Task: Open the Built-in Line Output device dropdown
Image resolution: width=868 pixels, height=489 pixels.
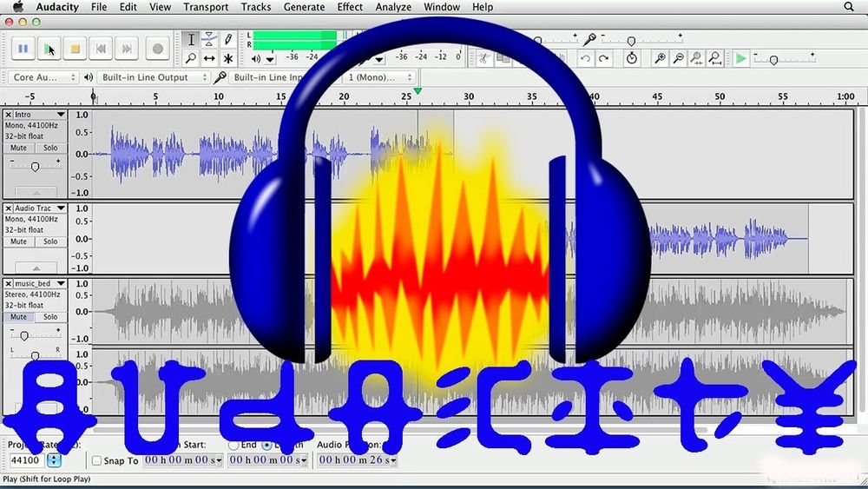Action: pos(155,77)
